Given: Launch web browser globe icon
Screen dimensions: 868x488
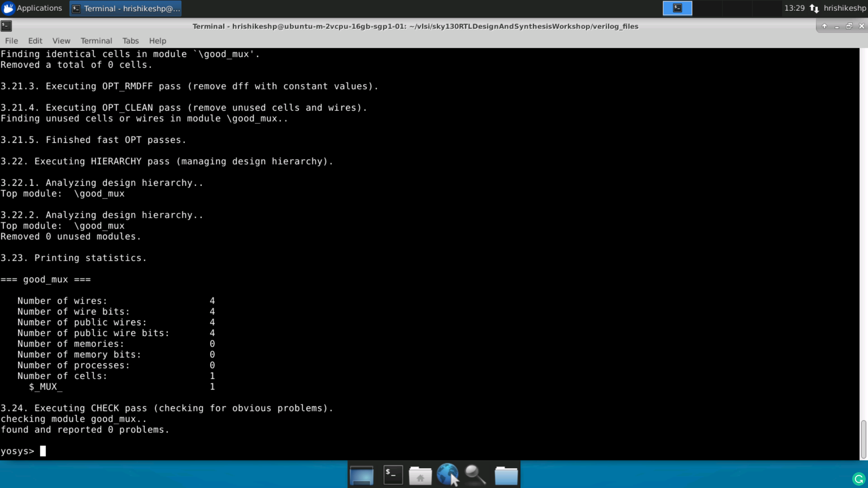Looking at the screenshot, I should (447, 475).
